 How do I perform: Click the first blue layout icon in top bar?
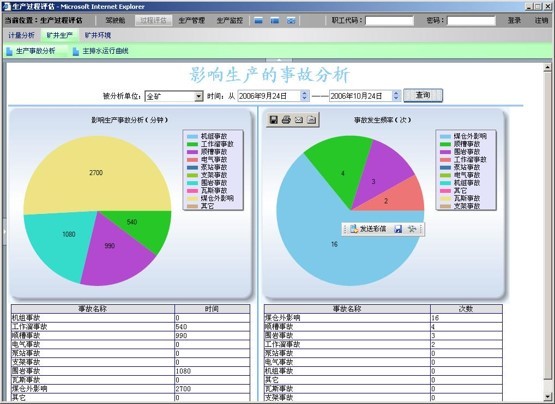[258, 21]
